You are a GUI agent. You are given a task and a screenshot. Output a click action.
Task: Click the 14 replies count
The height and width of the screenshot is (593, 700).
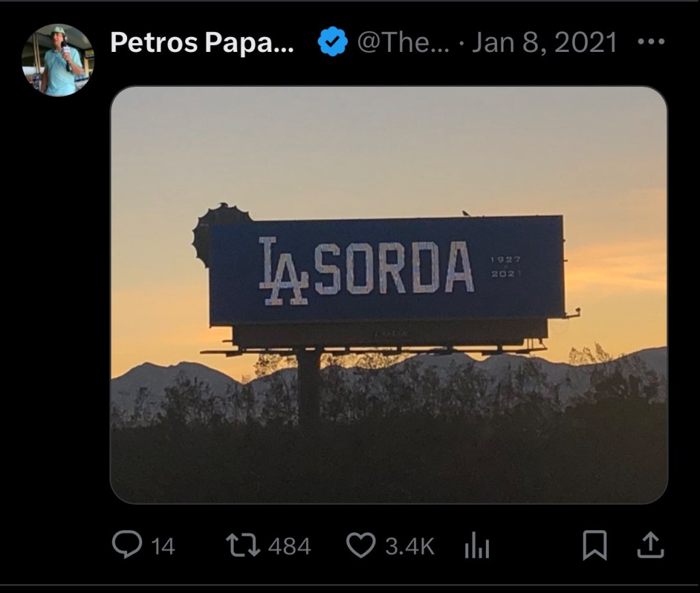point(163,546)
